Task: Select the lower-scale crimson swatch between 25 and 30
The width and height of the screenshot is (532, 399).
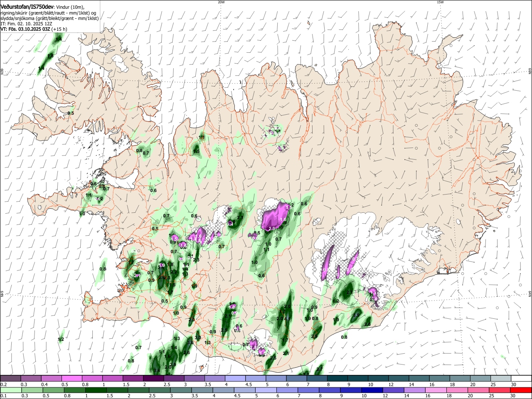Action: point(499,390)
